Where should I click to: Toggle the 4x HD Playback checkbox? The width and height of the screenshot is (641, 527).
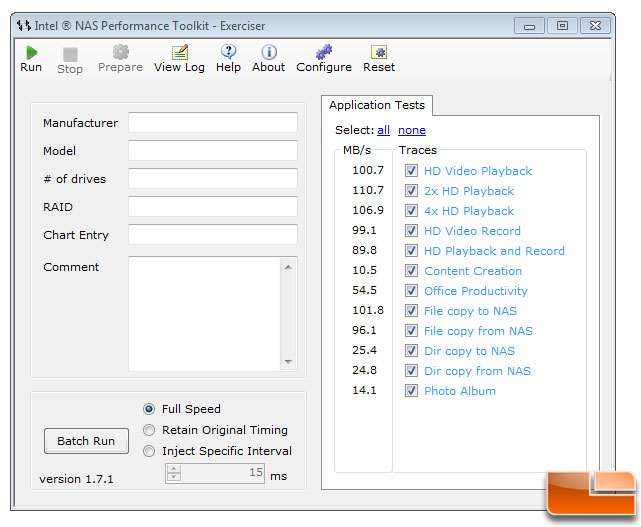pos(411,211)
